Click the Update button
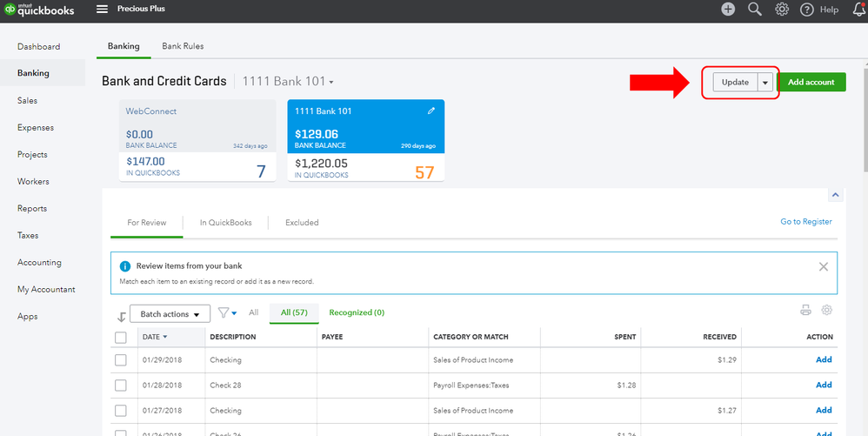Screen dimensions: 868x436 735,82
